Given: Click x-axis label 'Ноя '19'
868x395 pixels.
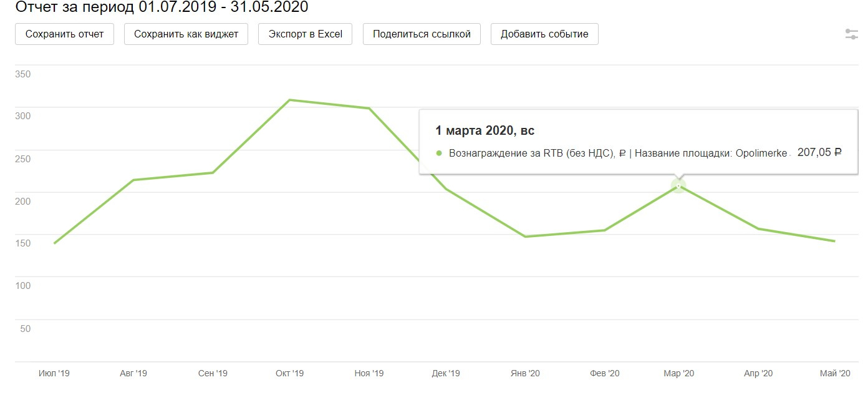Looking at the screenshot, I should click(x=369, y=373).
